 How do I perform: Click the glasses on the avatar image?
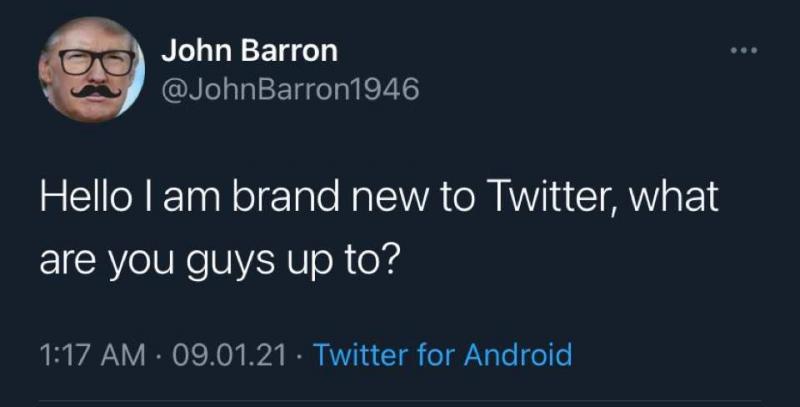[94, 61]
